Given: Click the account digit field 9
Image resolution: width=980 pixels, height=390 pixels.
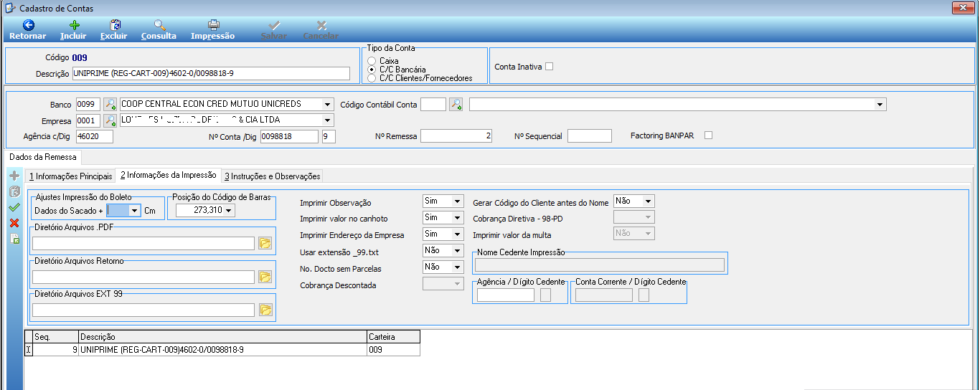Looking at the screenshot, I should (x=329, y=136).
